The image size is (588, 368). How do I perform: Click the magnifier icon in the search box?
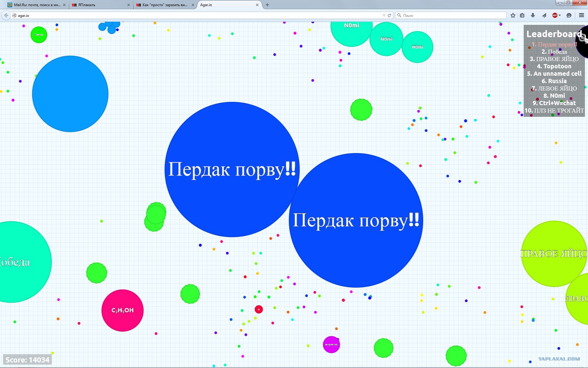point(399,15)
